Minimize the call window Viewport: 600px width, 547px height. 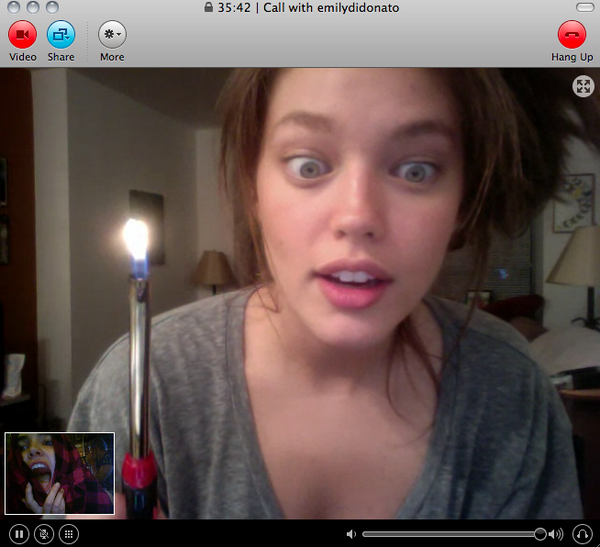[33, 7]
